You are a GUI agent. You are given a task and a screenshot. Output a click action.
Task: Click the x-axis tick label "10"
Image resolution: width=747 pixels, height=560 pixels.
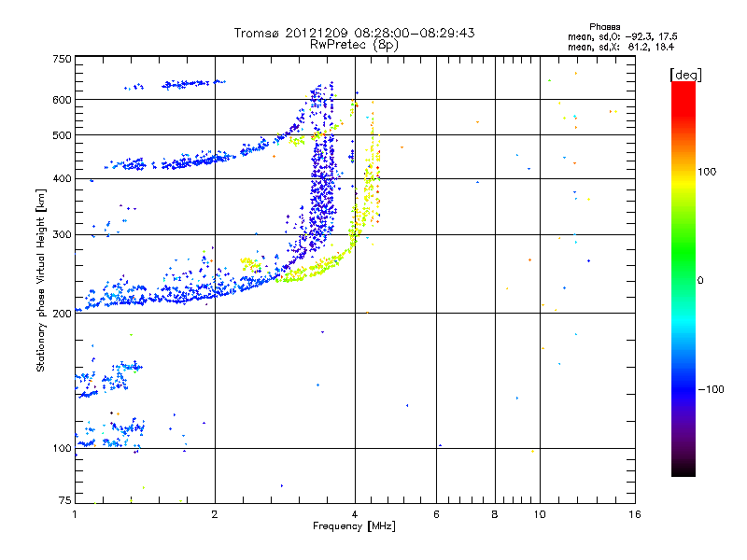(540, 514)
